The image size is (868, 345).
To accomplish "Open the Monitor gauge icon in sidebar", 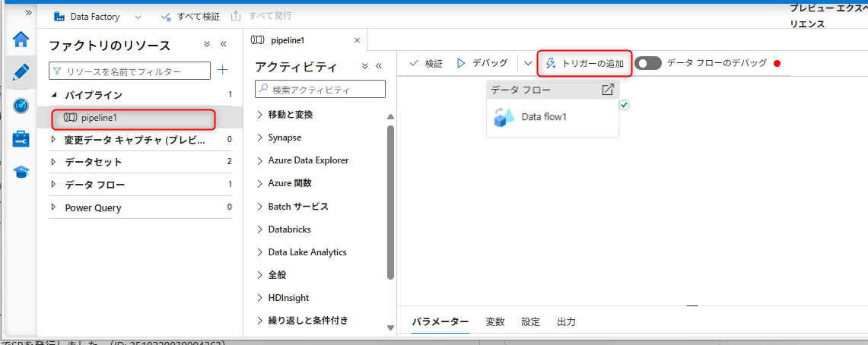I will coord(21,105).
